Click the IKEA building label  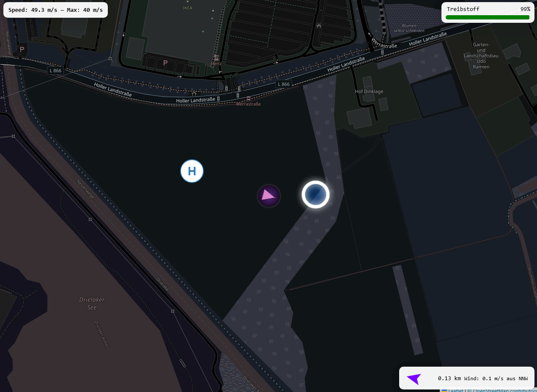pyautogui.click(x=188, y=8)
